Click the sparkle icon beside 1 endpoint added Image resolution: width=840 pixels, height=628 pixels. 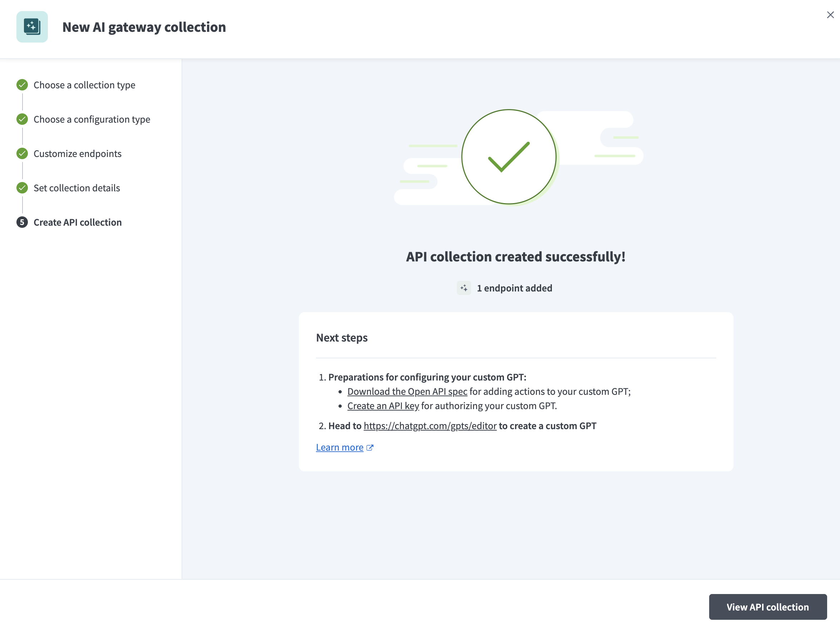click(x=464, y=288)
